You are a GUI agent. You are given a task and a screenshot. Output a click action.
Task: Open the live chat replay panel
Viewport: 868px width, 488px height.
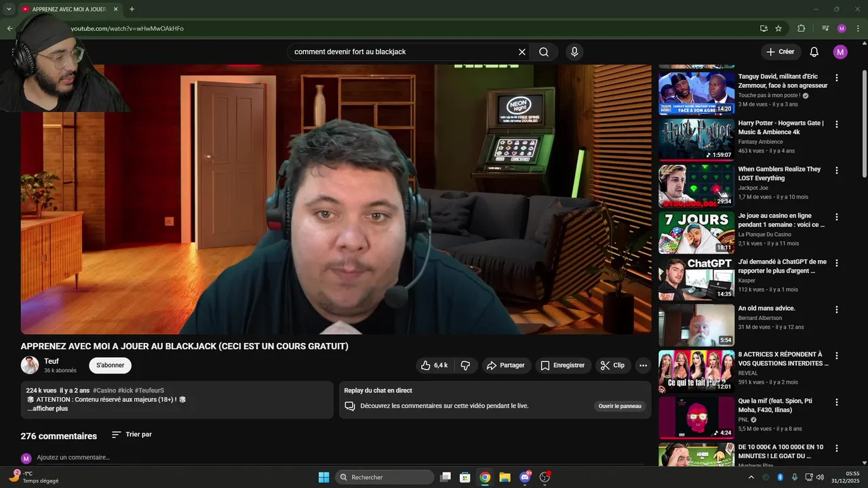(620, 406)
